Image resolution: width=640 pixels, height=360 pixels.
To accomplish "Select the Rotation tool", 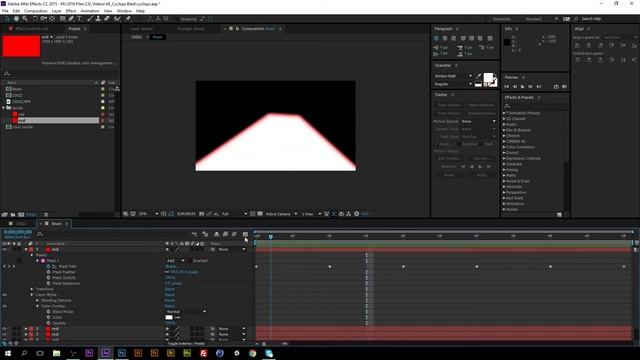I will (35, 19).
